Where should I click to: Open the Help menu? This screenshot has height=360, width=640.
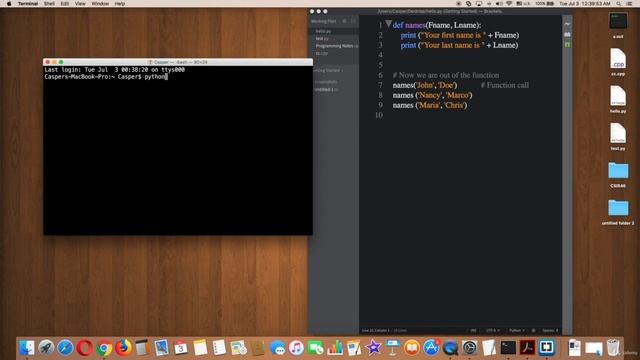(x=120, y=4)
